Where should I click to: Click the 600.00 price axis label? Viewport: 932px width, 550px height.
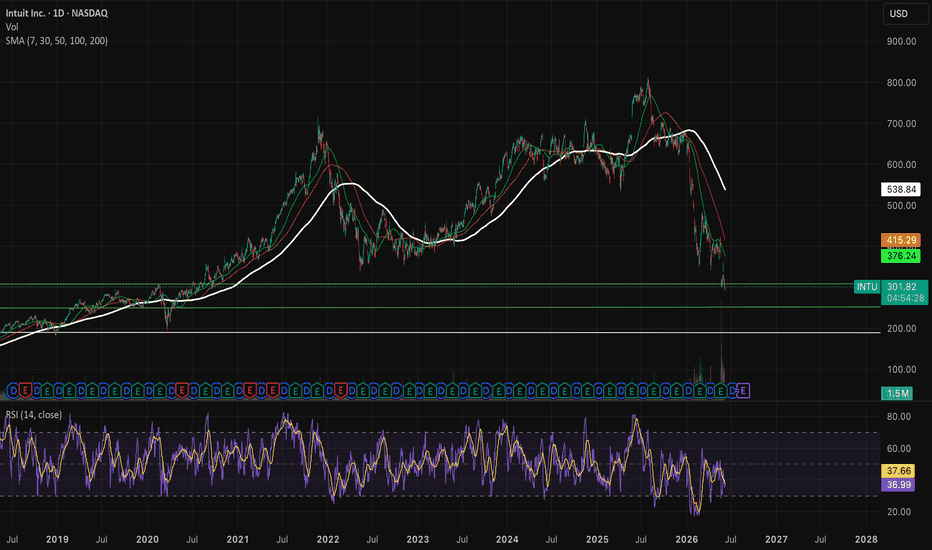coord(901,165)
